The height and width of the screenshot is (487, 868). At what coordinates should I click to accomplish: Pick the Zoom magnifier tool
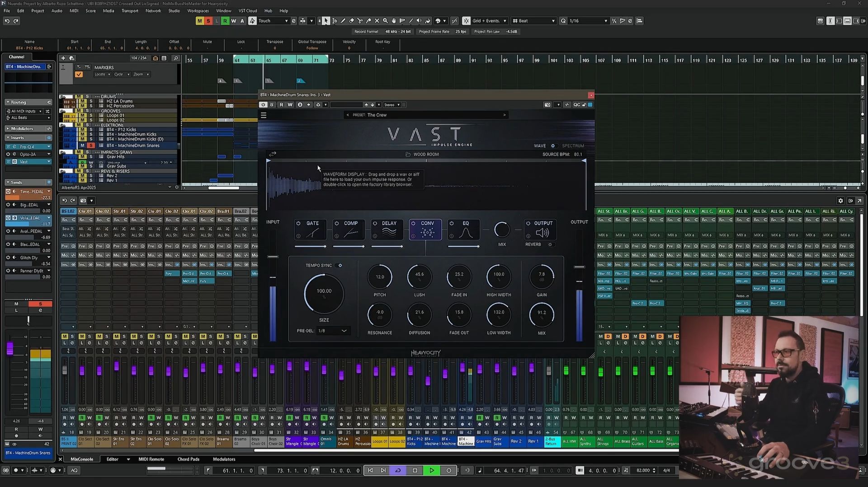[385, 21]
